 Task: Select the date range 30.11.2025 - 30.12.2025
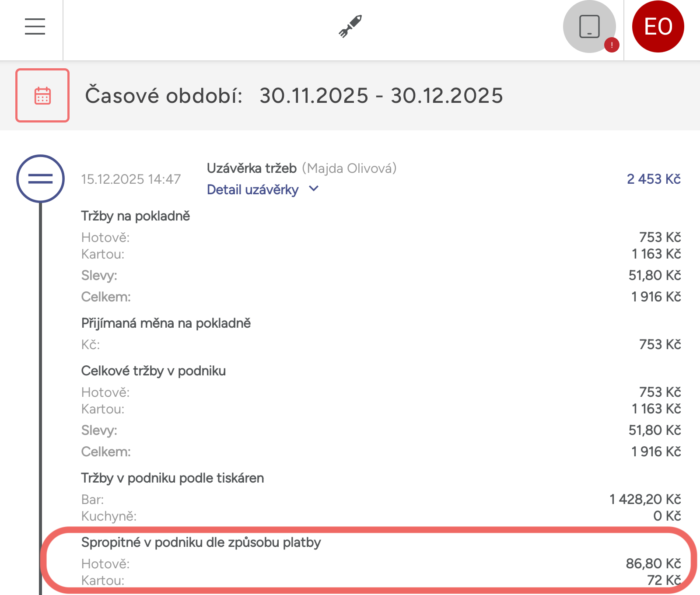pyautogui.click(x=381, y=96)
